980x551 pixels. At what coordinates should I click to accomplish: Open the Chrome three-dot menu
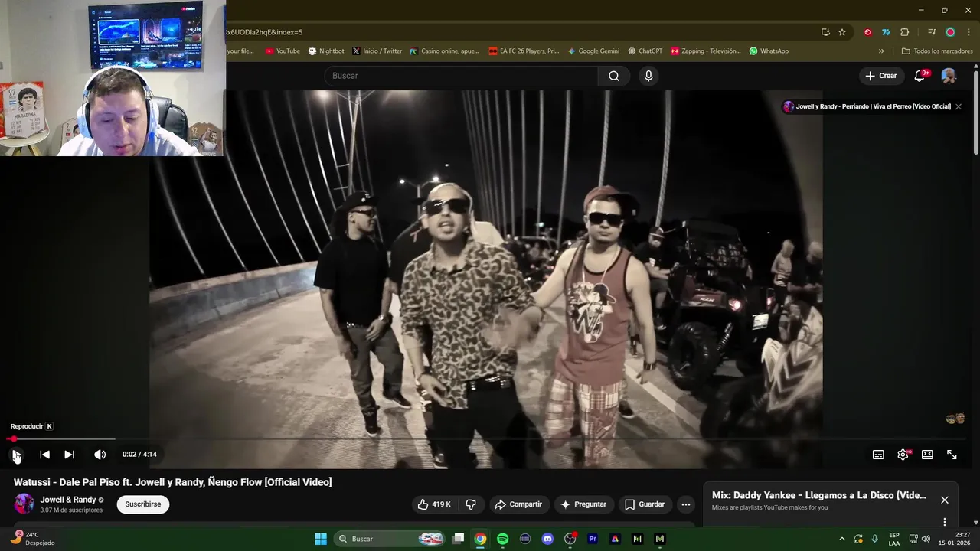point(969,32)
